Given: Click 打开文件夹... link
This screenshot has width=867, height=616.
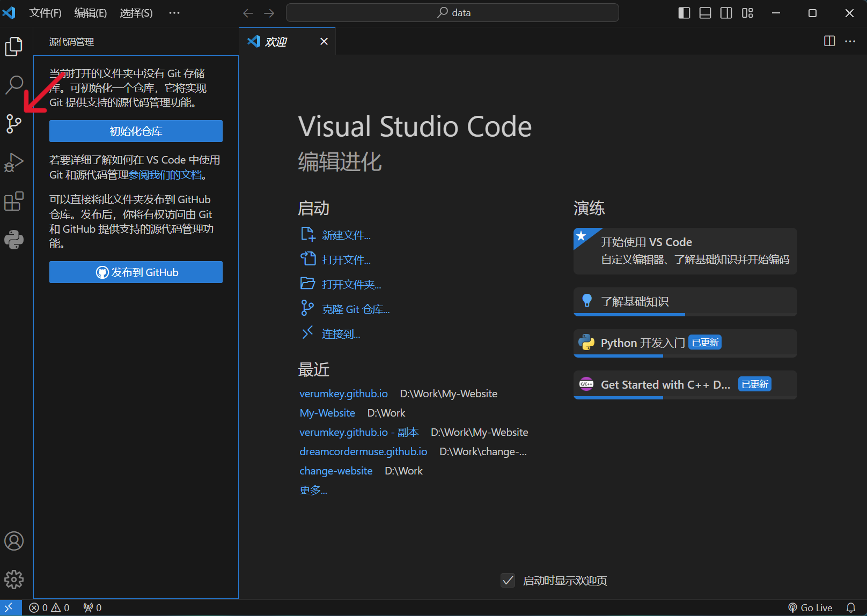Looking at the screenshot, I should [351, 285].
